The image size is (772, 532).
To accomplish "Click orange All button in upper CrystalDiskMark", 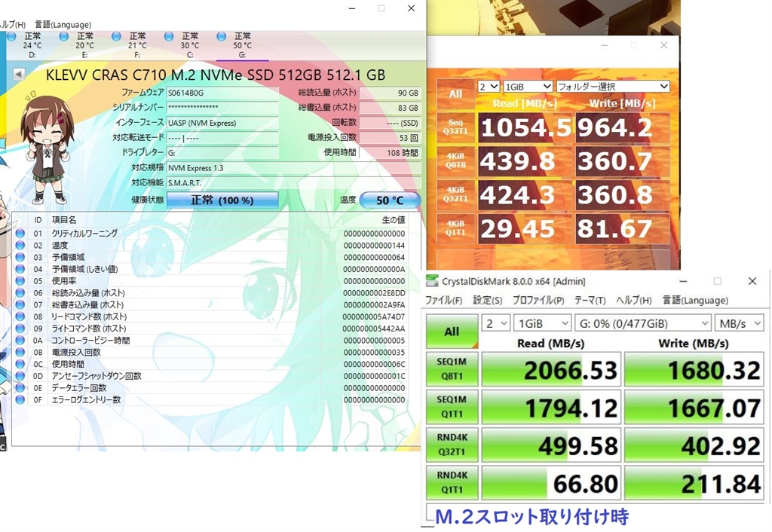I will tap(455, 93).
